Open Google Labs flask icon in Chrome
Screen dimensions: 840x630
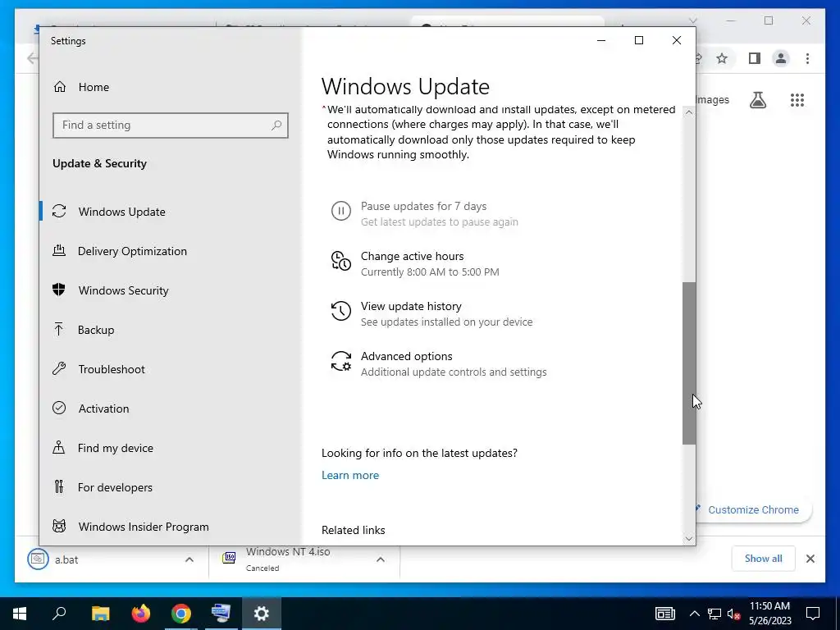click(x=757, y=99)
